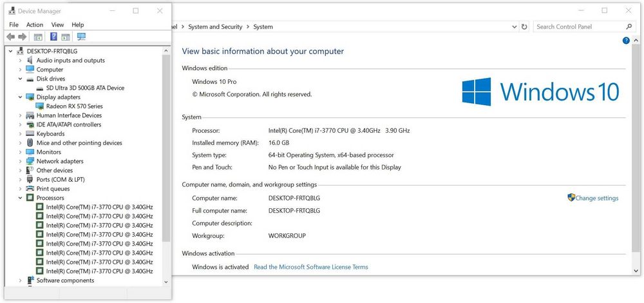Image resolution: width=644 pixels, height=303 pixels.
Task: Expand the Audio inputs and outputs node
Action: coord(21,61)
